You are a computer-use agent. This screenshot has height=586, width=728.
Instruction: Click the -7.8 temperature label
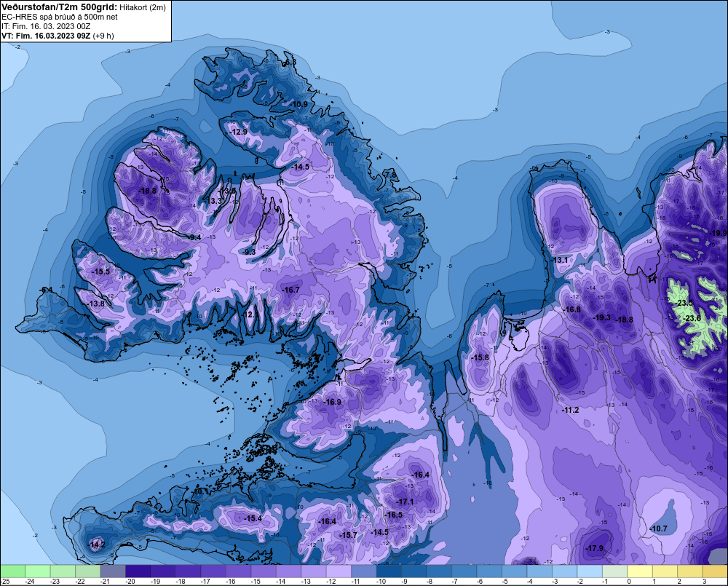tap(391, 175)
